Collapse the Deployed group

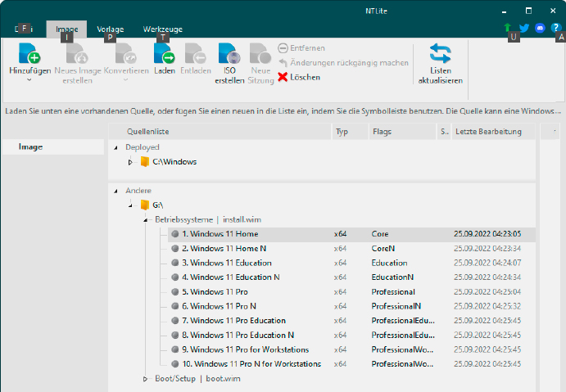[115, 147]
